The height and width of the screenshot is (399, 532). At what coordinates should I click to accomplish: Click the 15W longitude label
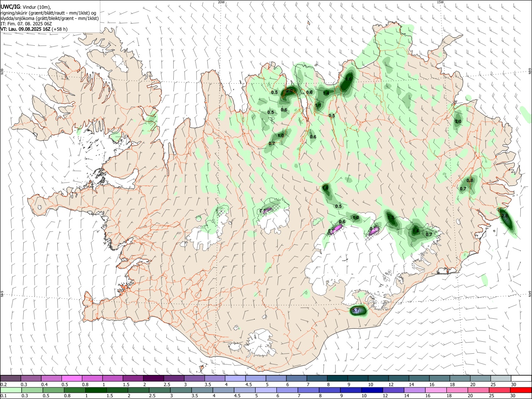[x=440, y=2]
